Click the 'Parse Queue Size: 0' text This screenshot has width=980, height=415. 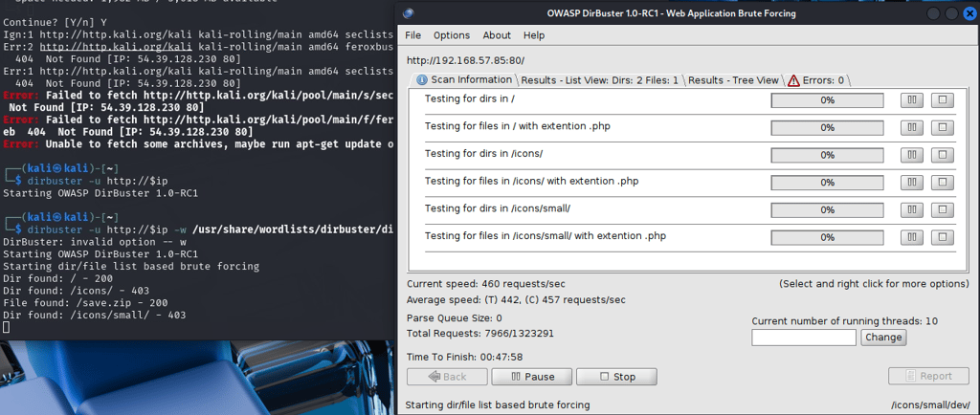tap(454, 318)
